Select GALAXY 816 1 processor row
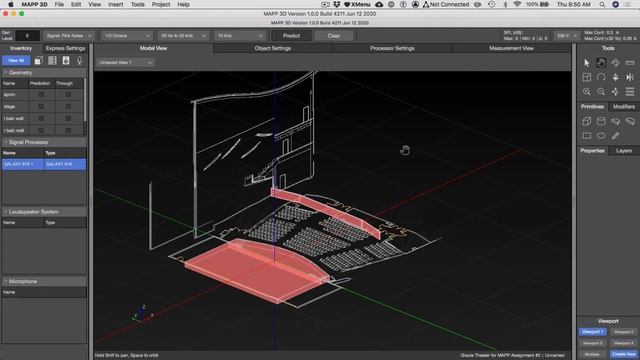The width and height of the screenshot is (640, 360). (x=44, y=164)
